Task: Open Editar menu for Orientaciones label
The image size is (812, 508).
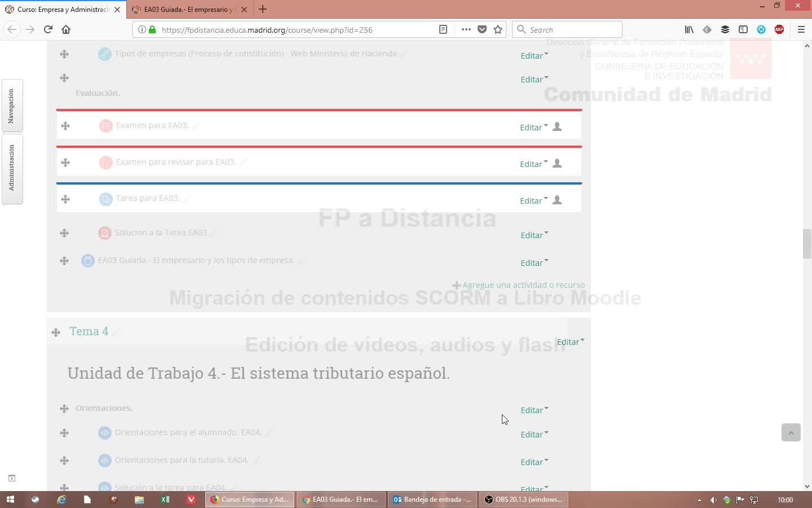Action: [535, 410]
